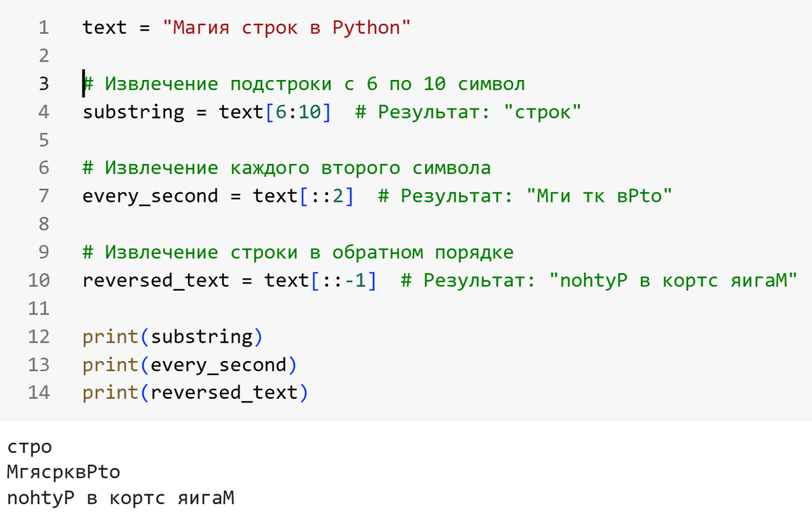Click the comment 'Результат: "nohtyP в кортс яигаМ"'
812x512 pixels.
600,280
